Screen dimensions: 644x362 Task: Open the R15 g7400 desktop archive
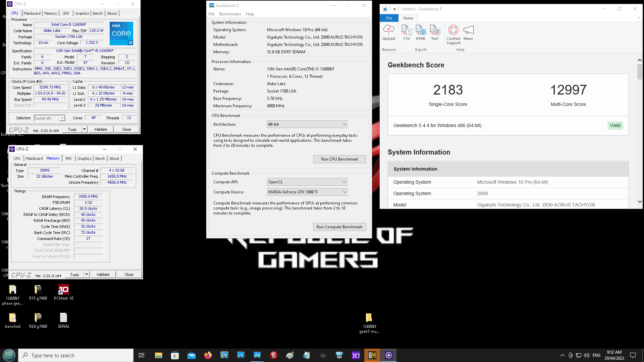[38, 293]
